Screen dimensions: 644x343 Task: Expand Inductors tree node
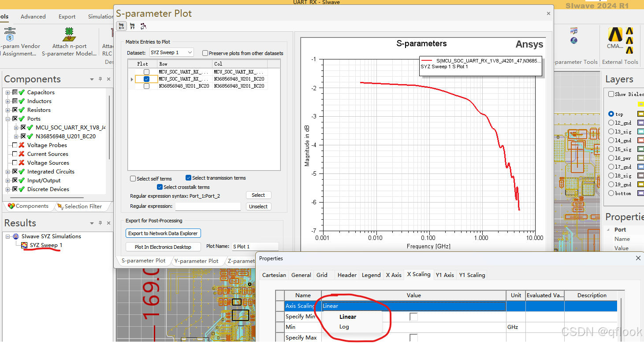click(x=7, y=101)
